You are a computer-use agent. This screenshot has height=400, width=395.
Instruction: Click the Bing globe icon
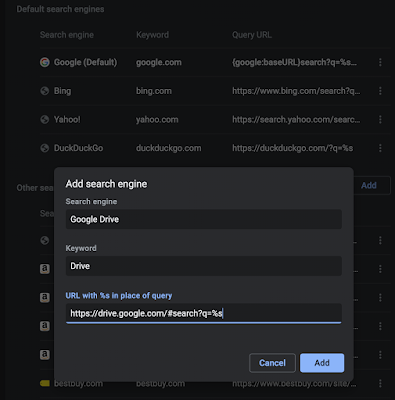(45, 91)
